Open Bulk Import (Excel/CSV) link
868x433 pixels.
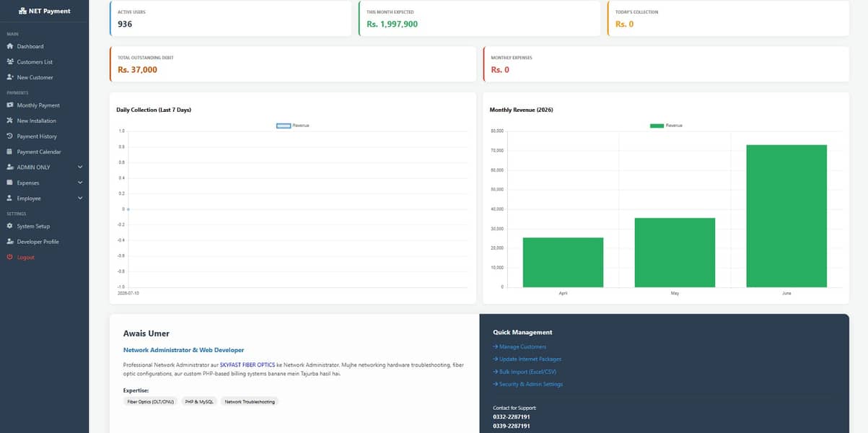(525, 372)
